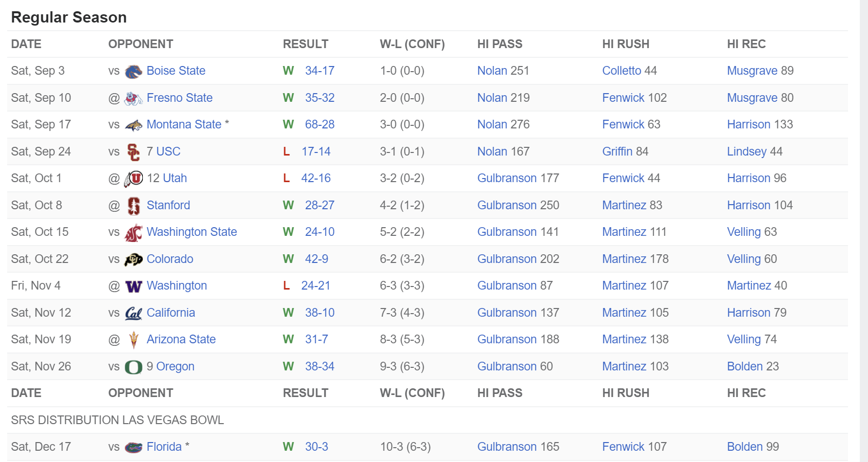Screen dimensions: 868x462
Task: Click the vertical scrollbar on the right edge
Action: [x=864, y=230]
